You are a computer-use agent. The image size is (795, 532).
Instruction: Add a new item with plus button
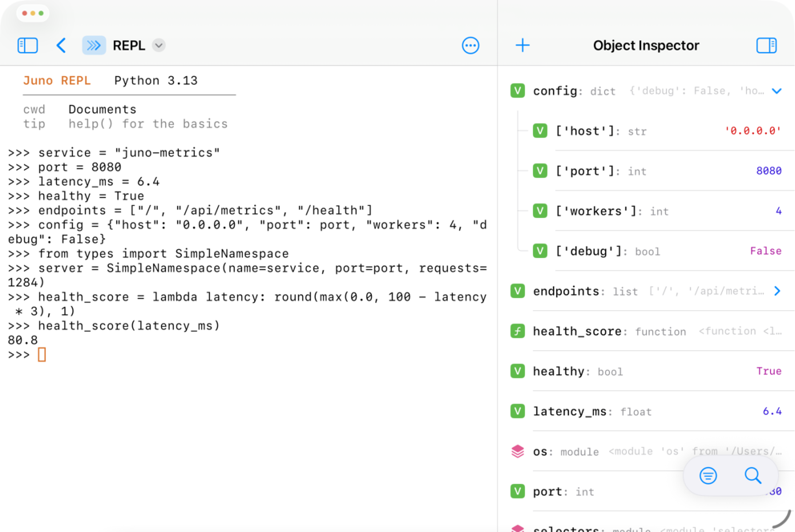(523, 46)
